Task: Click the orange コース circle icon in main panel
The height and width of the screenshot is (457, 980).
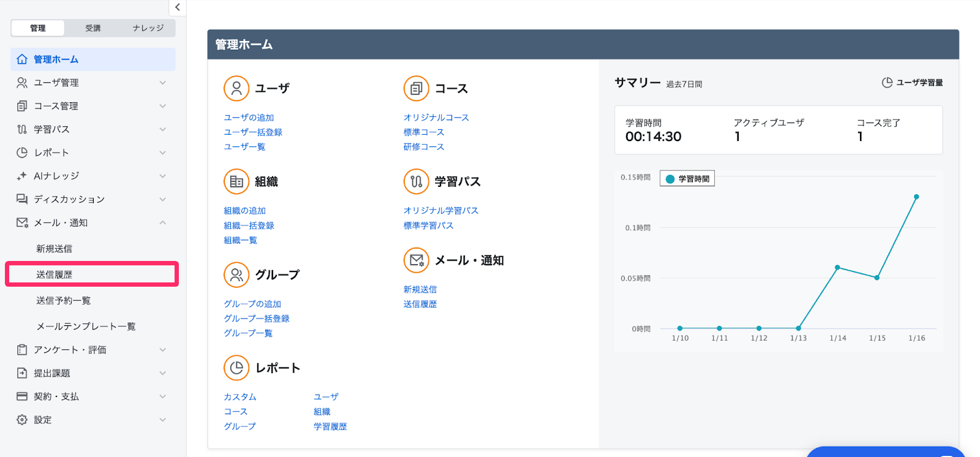Action: pos(417,88)
